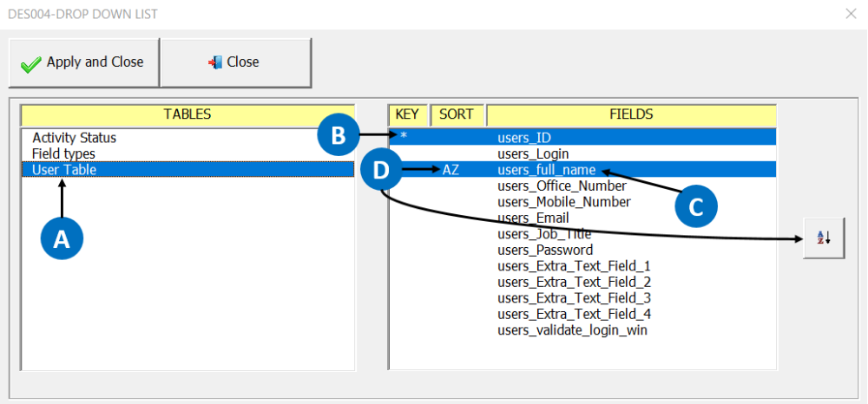Click the Apply and Close button

click(x=84, y=62)
